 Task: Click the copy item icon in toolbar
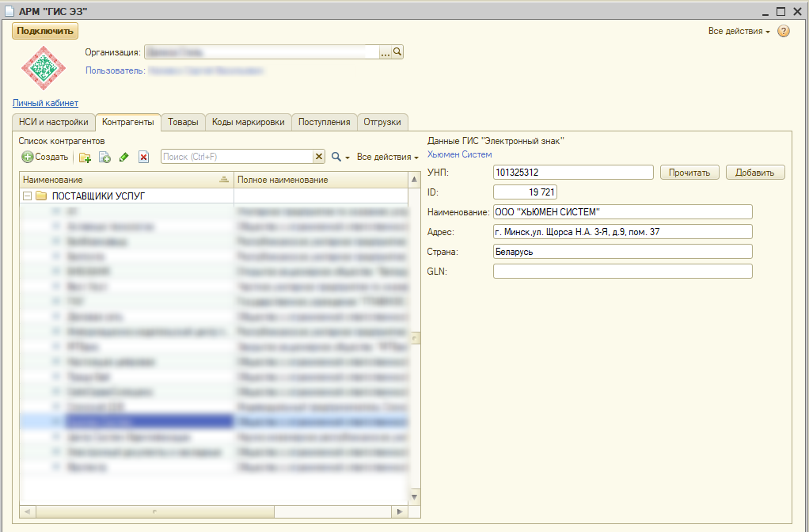(104, 158)
